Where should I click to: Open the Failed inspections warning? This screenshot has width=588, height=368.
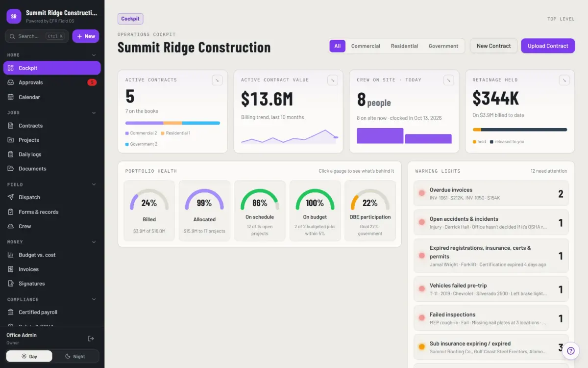pyautogui.click(x=491, y=318)
